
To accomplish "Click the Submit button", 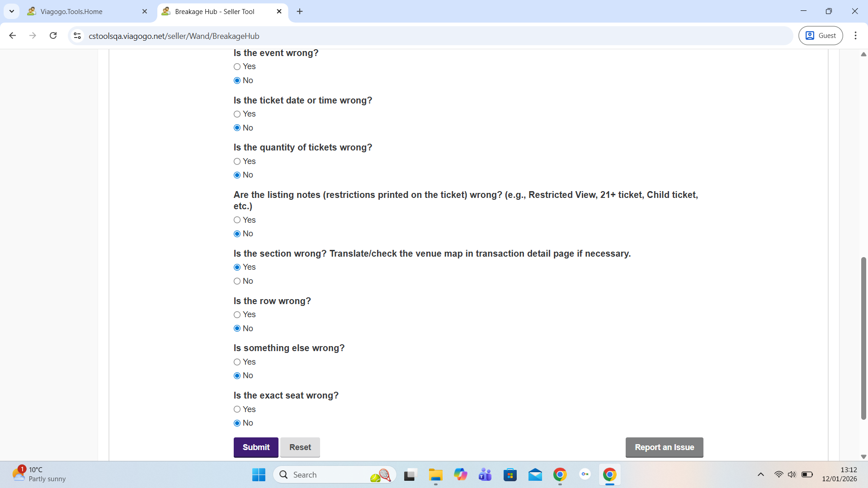I will (256, 447).
